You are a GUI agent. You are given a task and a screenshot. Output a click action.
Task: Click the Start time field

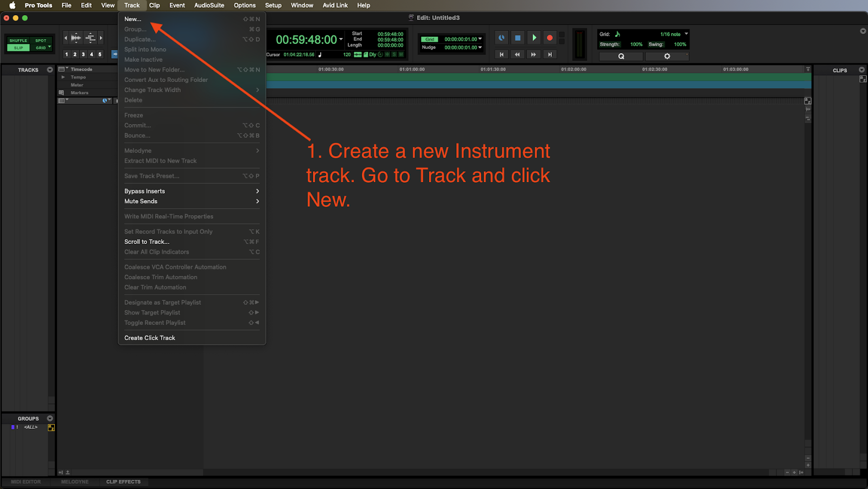(391, 34)
